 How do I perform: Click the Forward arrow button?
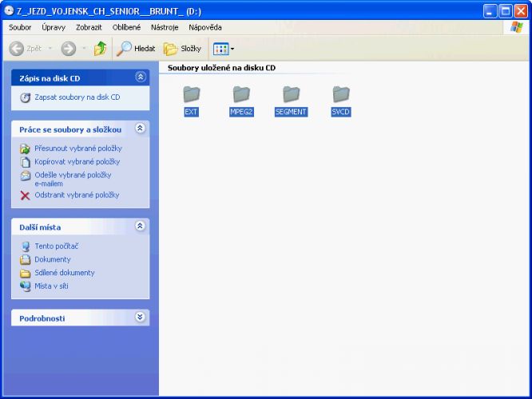coord(69,49)
